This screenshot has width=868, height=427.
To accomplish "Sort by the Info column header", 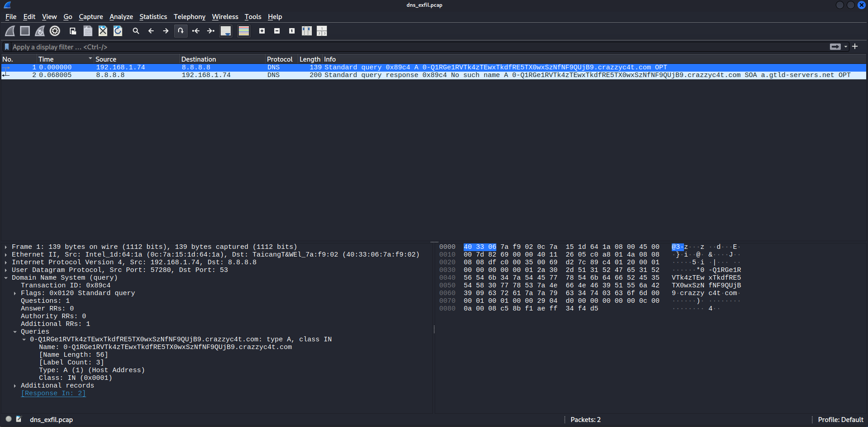I will click(x=594, y=59).
